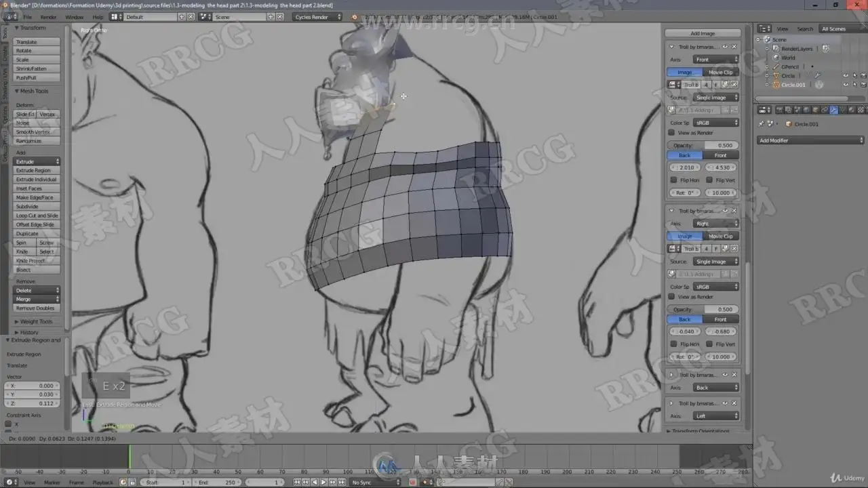868x488 pixels.
Task: Remove the Back background image
Action: (x=734, y=375)
